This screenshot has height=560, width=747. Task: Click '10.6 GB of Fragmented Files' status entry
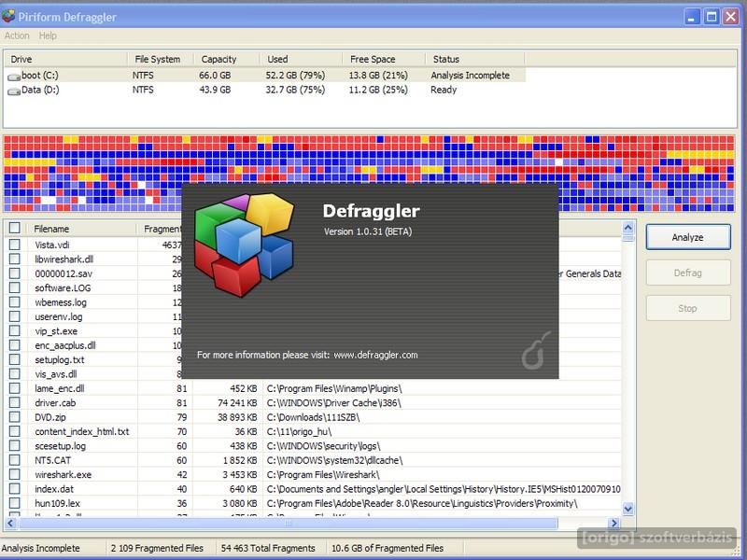tap(388, 548)
